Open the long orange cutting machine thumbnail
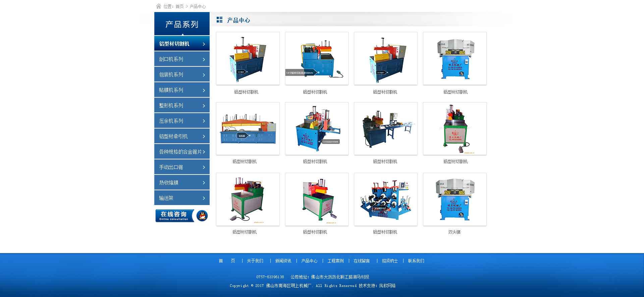 coord(248,129)
